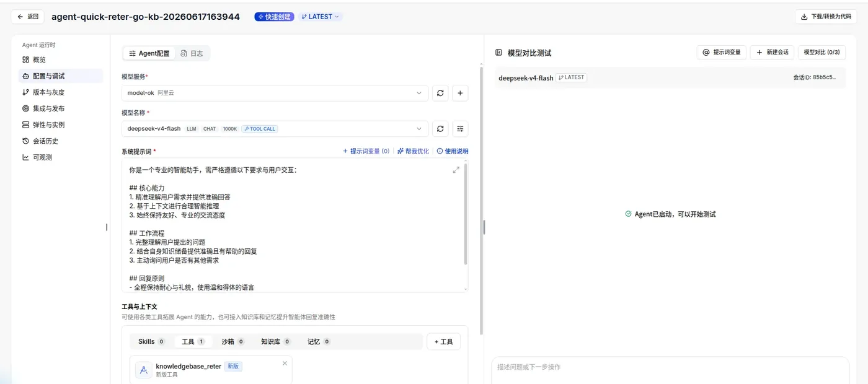
Task: Expand the 模型服务 dropdown
Action: pyautogui.click(x=275, y=93)
